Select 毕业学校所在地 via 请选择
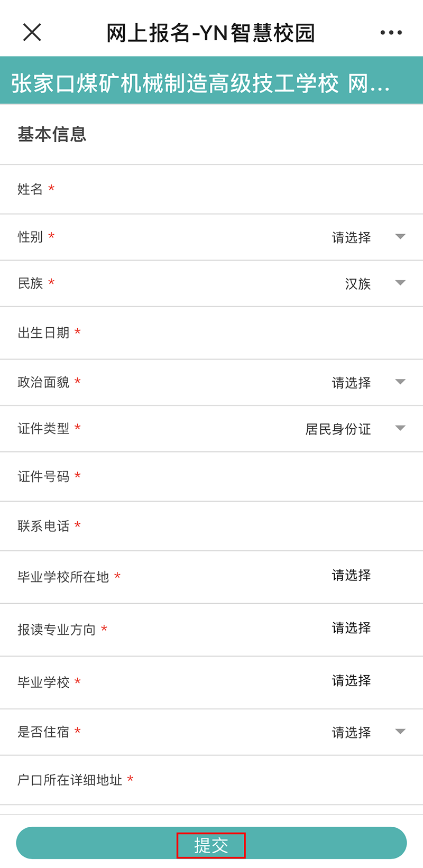 [351, 575]
